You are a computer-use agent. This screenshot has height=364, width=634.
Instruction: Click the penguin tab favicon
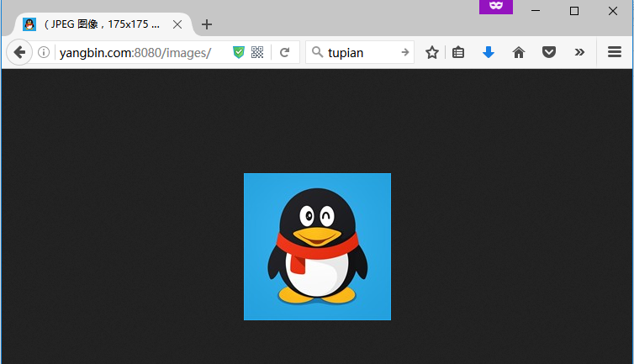coord(29,24)
